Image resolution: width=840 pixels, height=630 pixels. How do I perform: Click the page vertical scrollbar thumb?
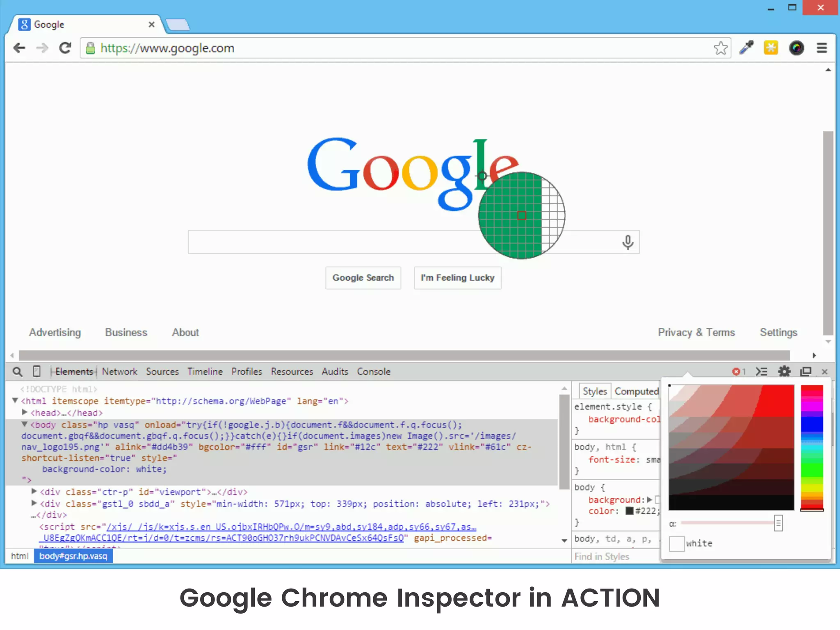(x=829, y=233)
